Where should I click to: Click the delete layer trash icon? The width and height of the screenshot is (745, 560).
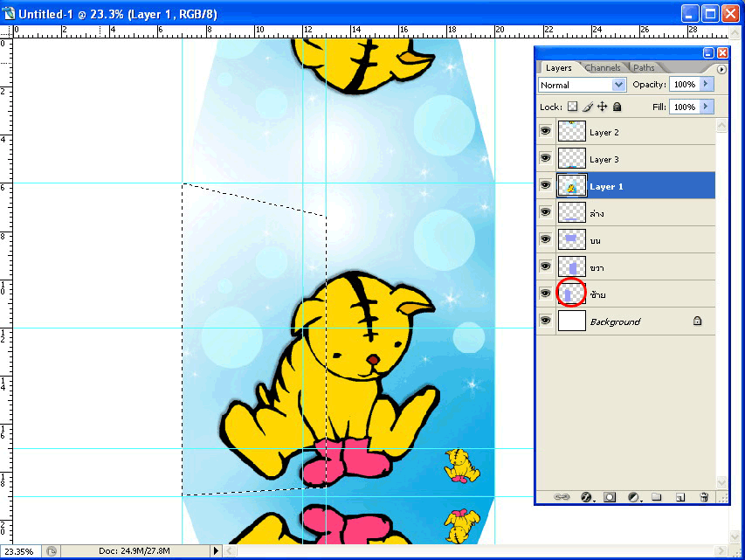click(x=704, y=497)
